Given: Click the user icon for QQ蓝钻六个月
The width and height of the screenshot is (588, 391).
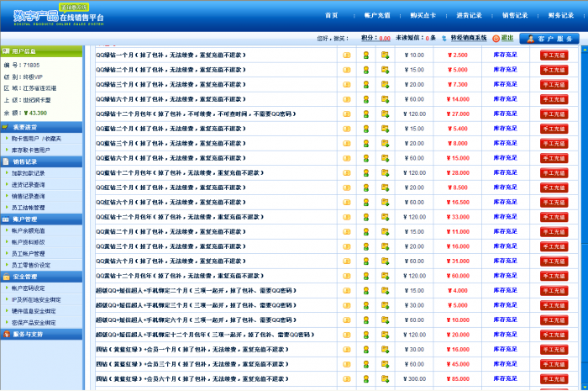Looking at the screenshot, I should tap(366, 158).
